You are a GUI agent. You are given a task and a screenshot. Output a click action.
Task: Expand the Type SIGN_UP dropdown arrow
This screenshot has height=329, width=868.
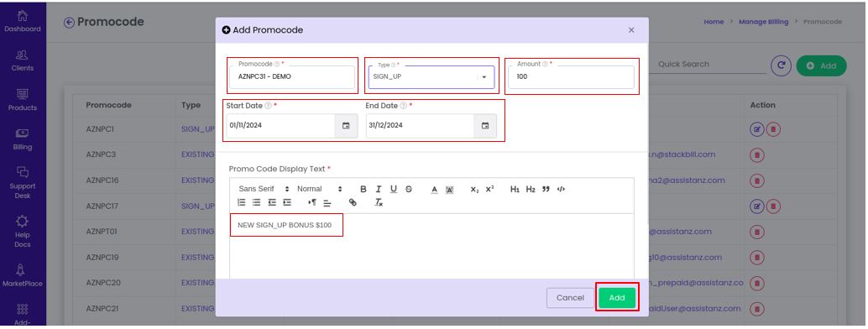click(x=484, y=77)
